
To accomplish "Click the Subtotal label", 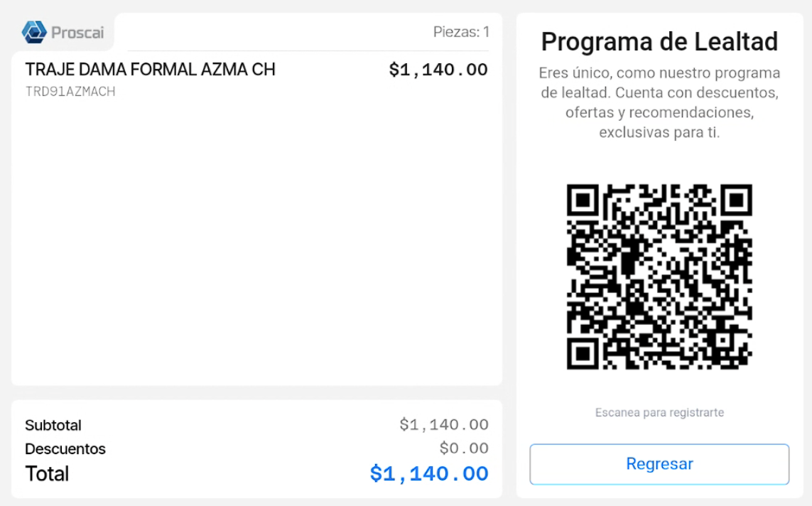I will (53, 425).
